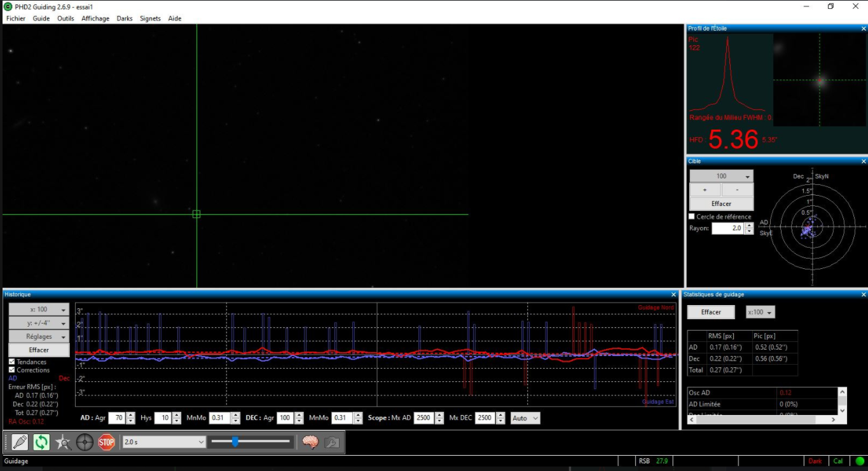This screenshot has height=471, width=868.
Task: Increase the Rayon value with the up arrow
Action: pyautogui.click(x=749, y=225)
